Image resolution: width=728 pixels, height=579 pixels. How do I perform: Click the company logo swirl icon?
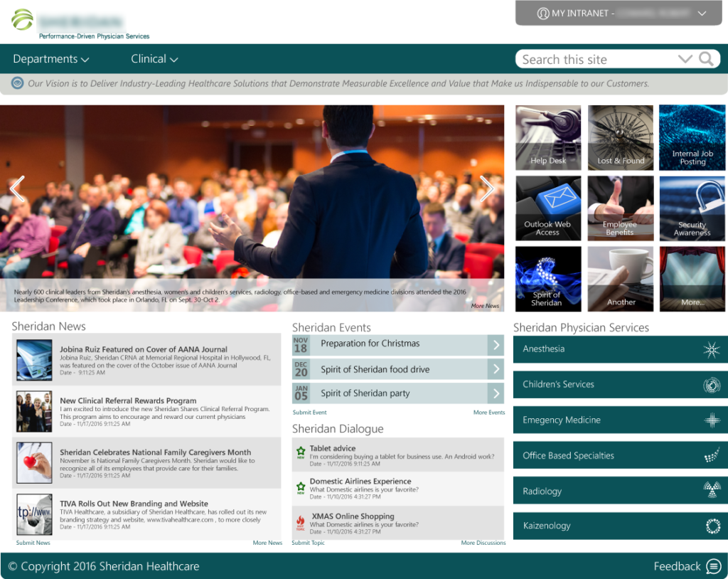(22, 19)
